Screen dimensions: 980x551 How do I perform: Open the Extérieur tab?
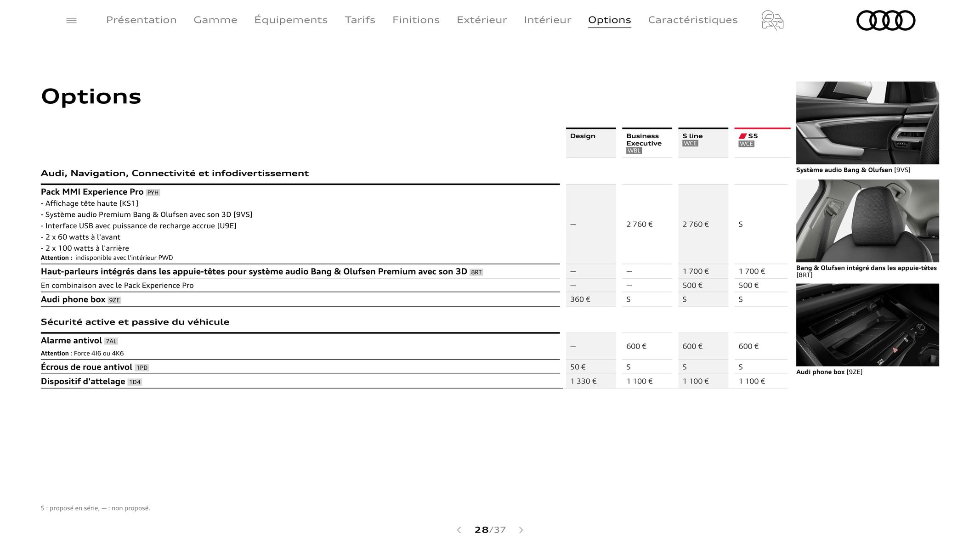pos(482,20)
